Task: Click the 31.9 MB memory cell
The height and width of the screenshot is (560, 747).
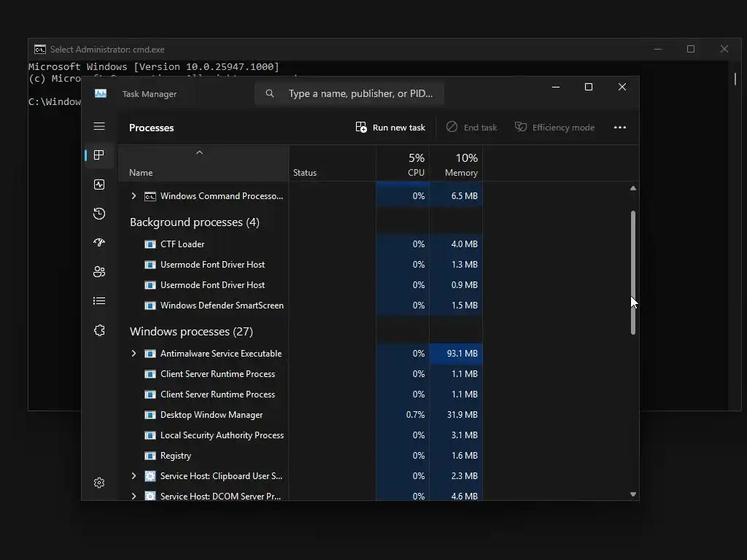Action: pyautogui.click(x=456, y=415)
